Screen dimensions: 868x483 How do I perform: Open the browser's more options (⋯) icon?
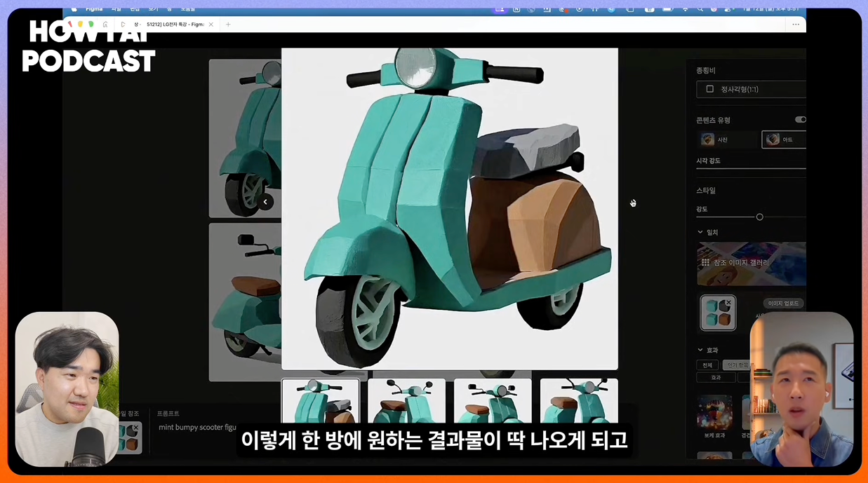click(x=796, y=24)
